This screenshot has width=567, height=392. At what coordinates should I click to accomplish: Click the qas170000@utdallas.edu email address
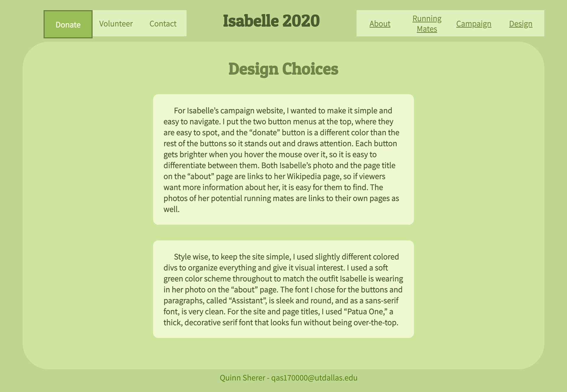314,378
